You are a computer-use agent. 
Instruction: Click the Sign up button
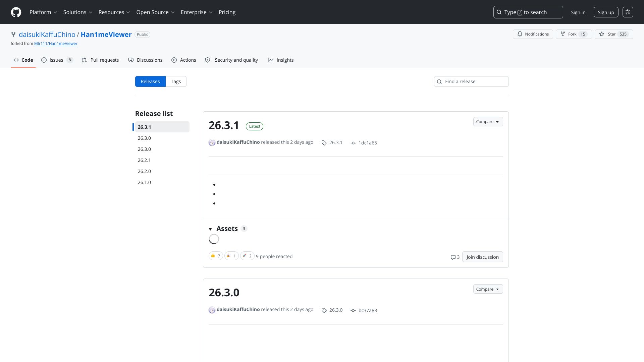[606, 12]
